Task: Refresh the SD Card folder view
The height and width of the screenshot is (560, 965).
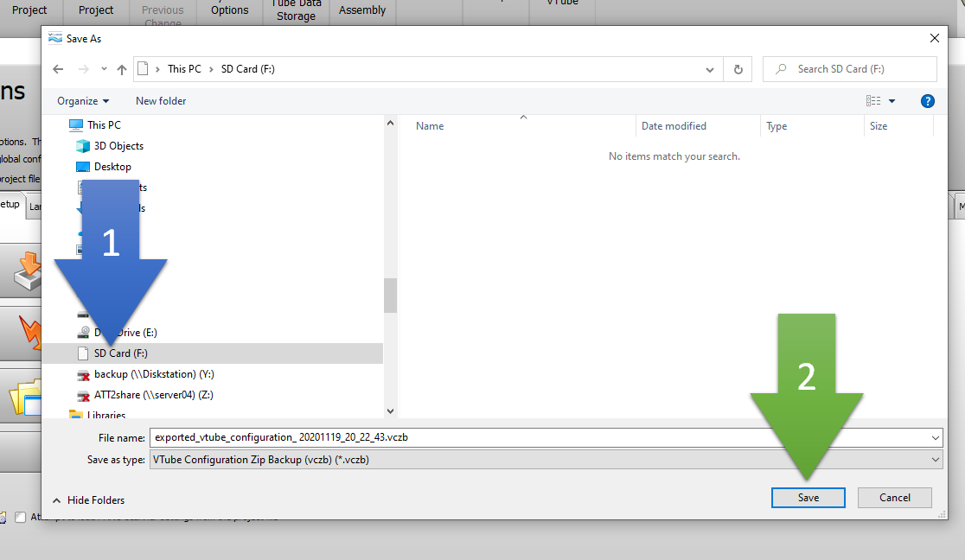Action: [x=738, y=69]
